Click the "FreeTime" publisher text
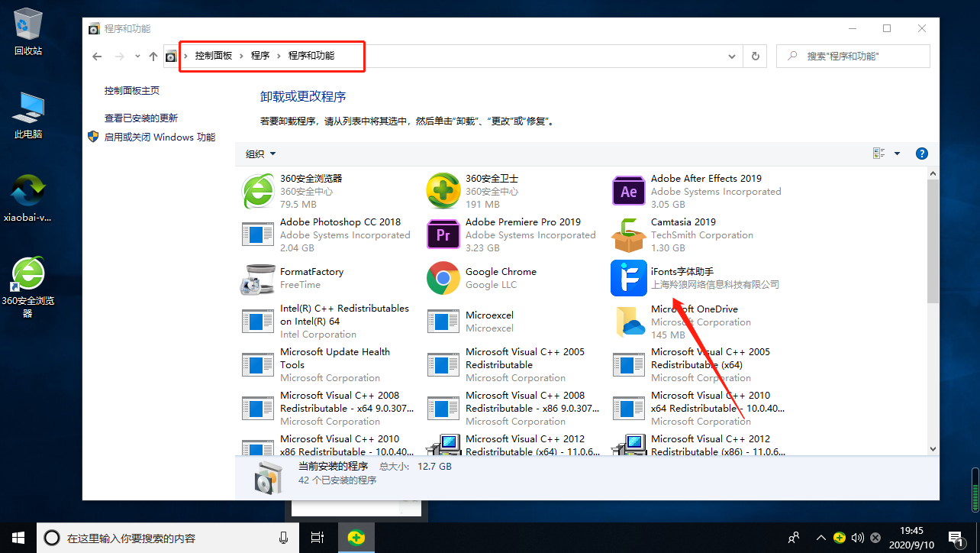980x553 pixels. [300, 285]
